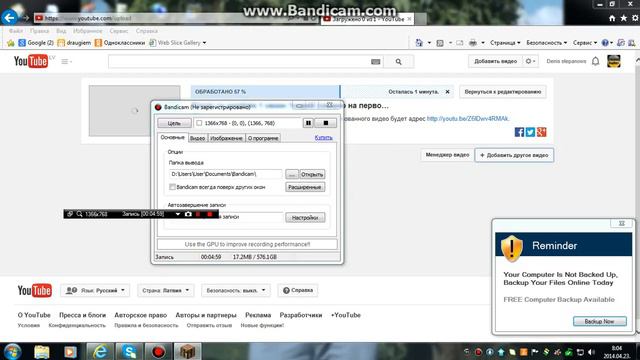Open the YouTube notifications bell

pos(596,61)
